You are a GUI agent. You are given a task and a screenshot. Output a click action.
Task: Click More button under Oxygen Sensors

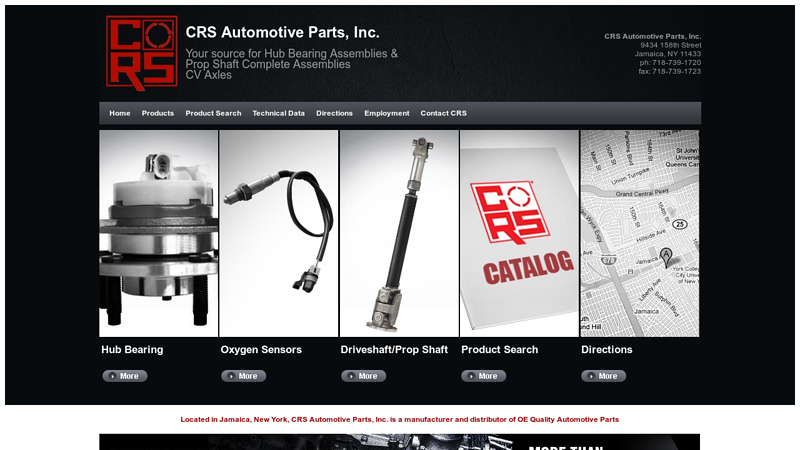point(243,376)
